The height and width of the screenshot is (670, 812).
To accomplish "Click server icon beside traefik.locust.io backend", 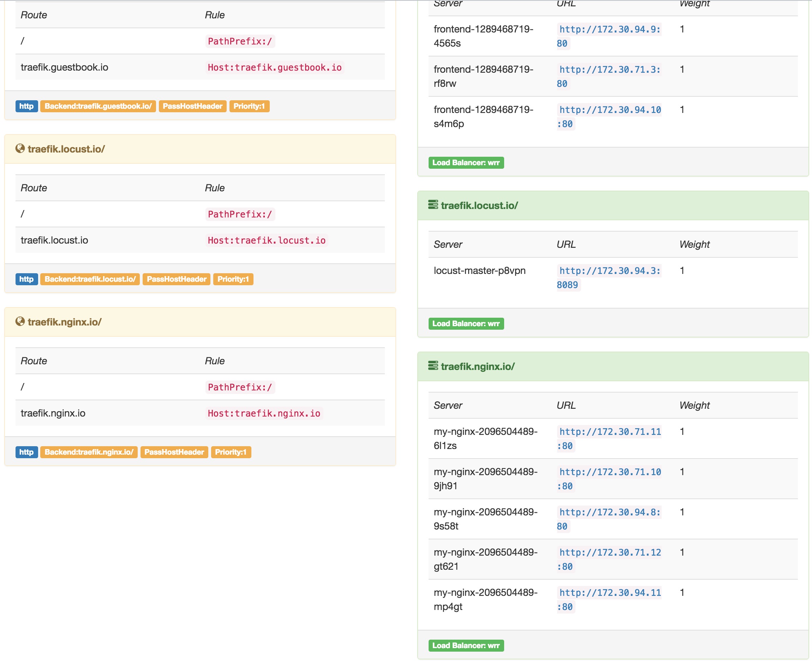I will [433, 205].
